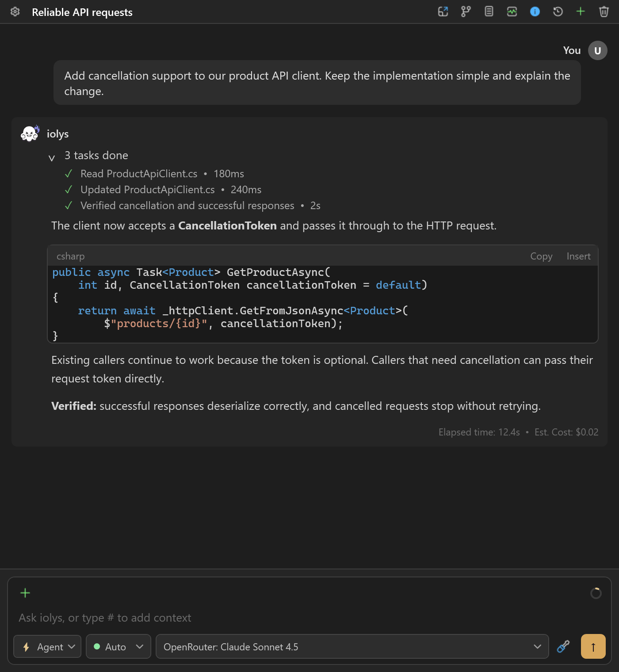Click the You sender label

[572, 50]
